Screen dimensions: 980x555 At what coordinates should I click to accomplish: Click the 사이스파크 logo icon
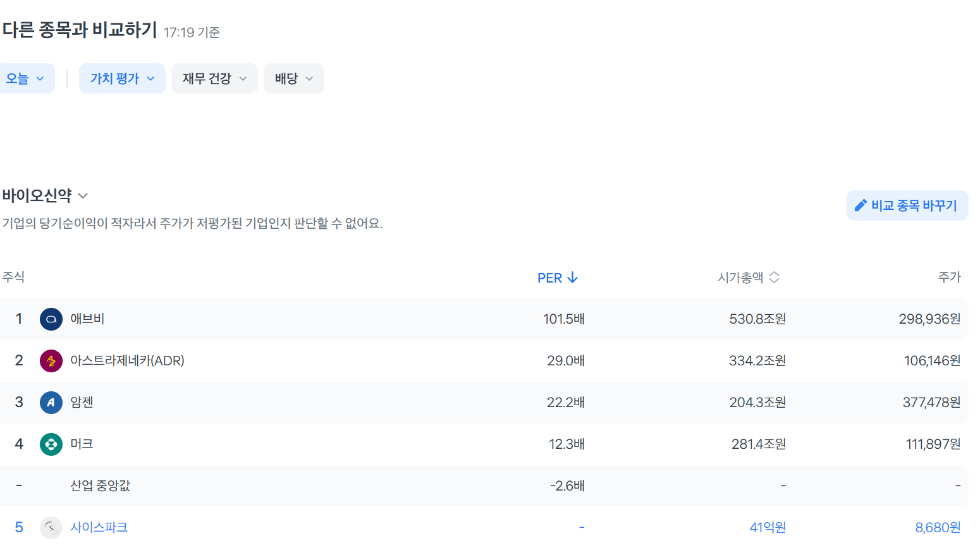coord(51,528)
